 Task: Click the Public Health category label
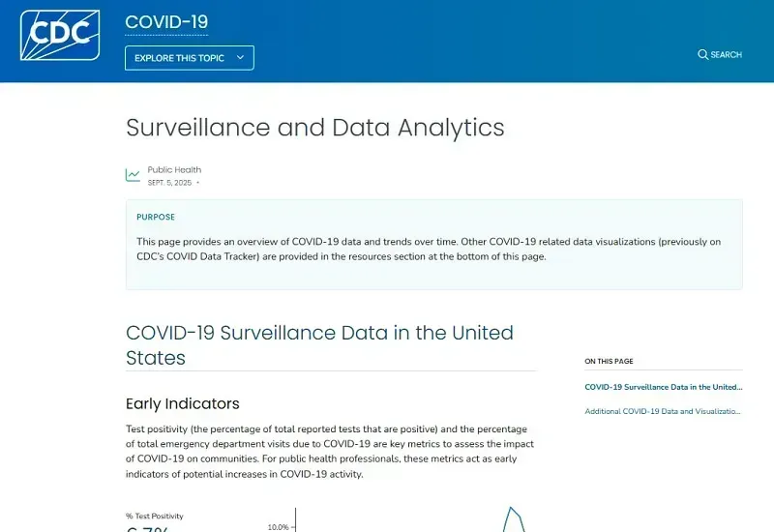pos(174,170)
